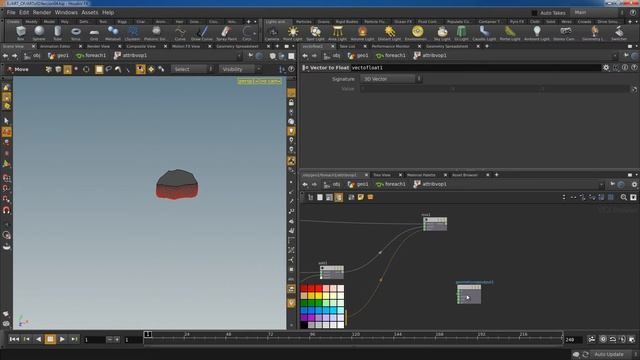
Task: Add a Stereo Camera from the shelf
Action: [565, 33]
